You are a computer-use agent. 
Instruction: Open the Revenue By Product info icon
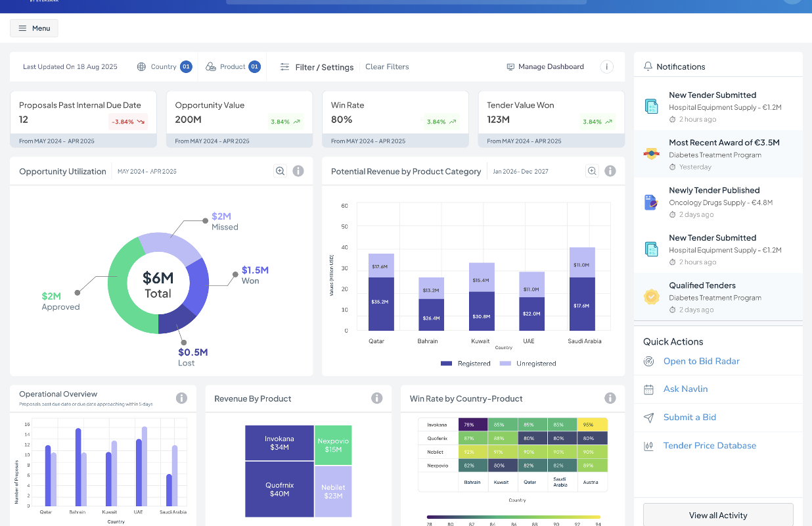[377, 398]
